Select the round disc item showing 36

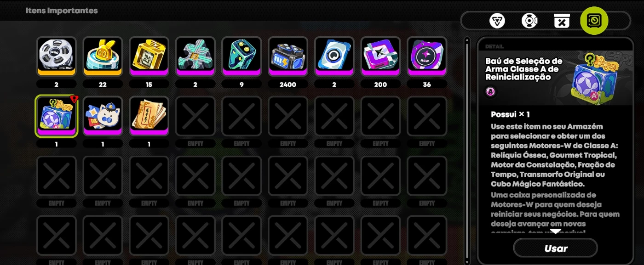coord(427,56)
